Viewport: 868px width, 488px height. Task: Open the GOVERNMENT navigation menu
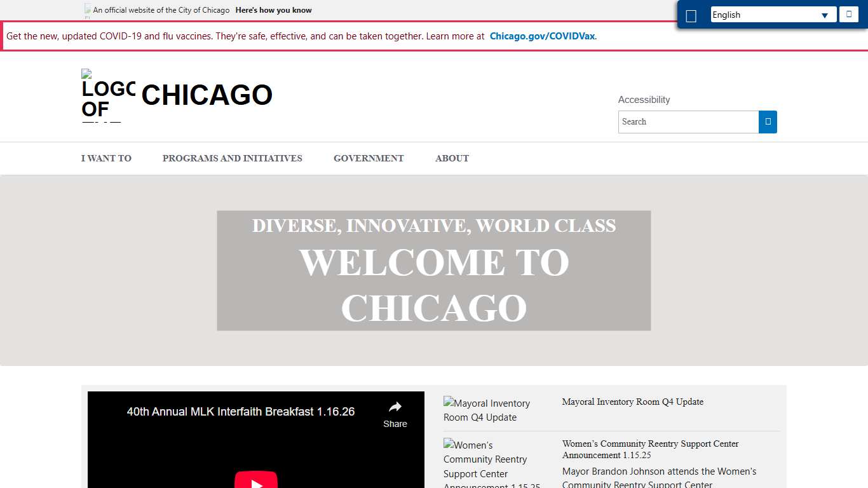pyautogui.click(x=369, y=158)
